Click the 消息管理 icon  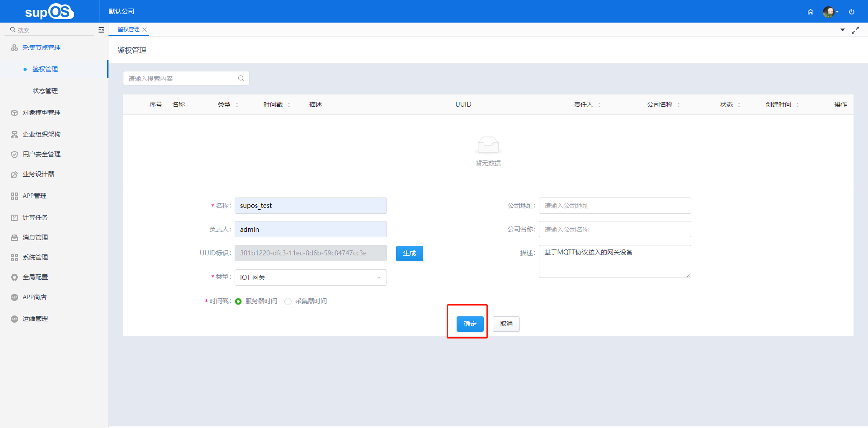click(14, 237)
